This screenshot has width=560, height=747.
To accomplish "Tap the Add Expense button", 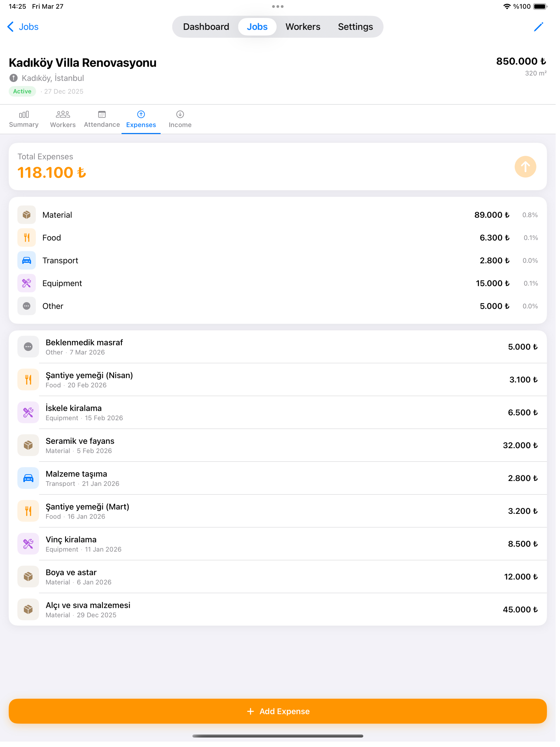I will coord(278,711).
